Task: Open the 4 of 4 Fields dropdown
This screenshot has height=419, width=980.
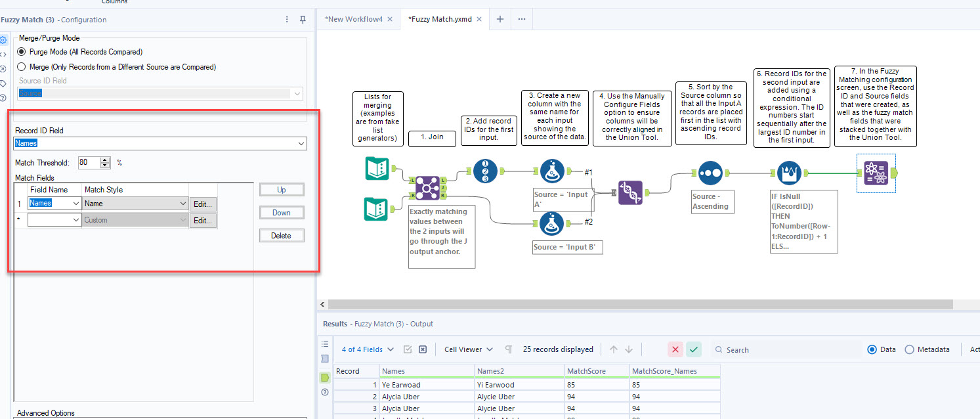Action: click(x=365, y=349)
